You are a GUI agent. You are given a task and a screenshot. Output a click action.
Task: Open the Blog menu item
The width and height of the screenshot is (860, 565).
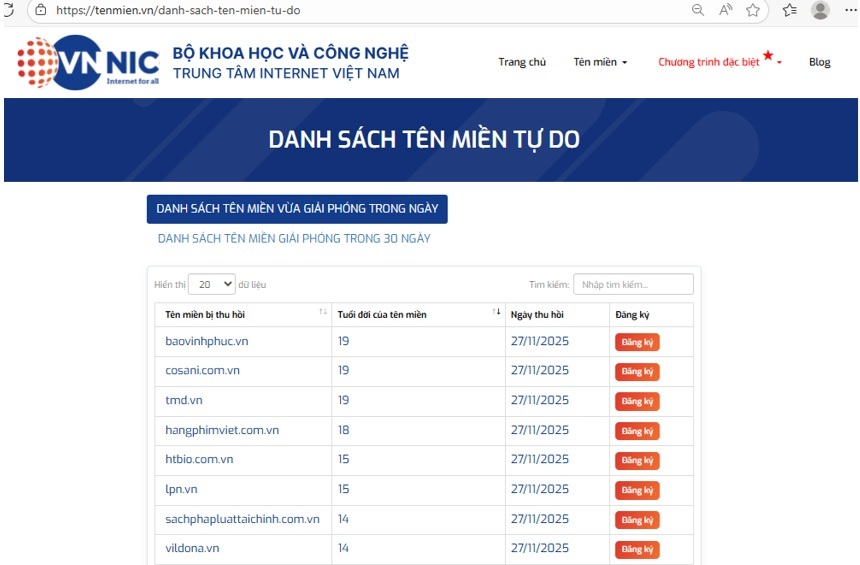click(x=819, y=62)
